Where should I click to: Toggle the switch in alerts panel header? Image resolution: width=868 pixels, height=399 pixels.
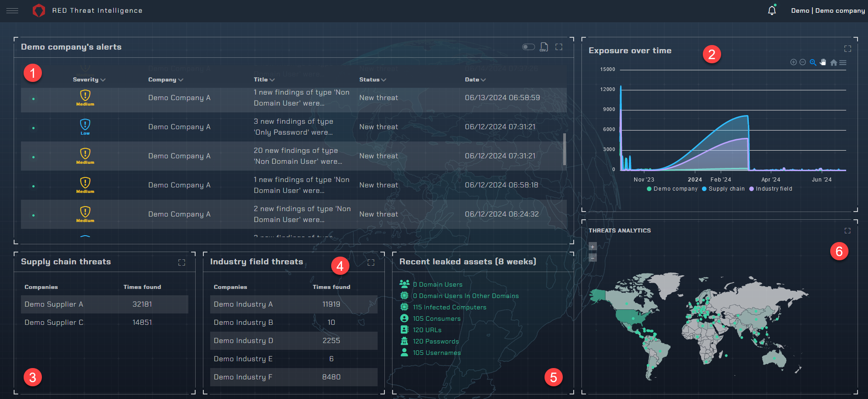(x=528, y=47)
